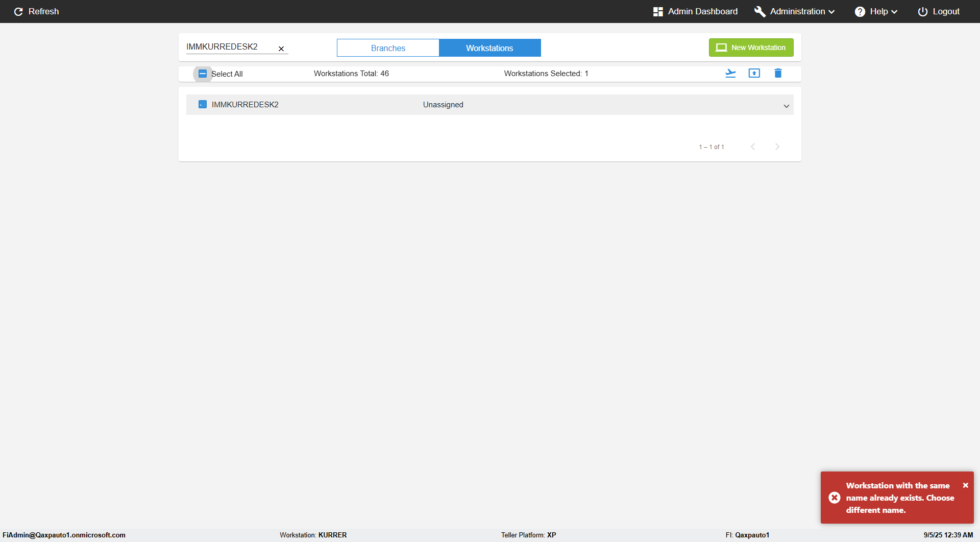Click the FiAdmin user email in status bar
Image resolution: width=980 pixels, height=542 pixels.
(64, 535)
